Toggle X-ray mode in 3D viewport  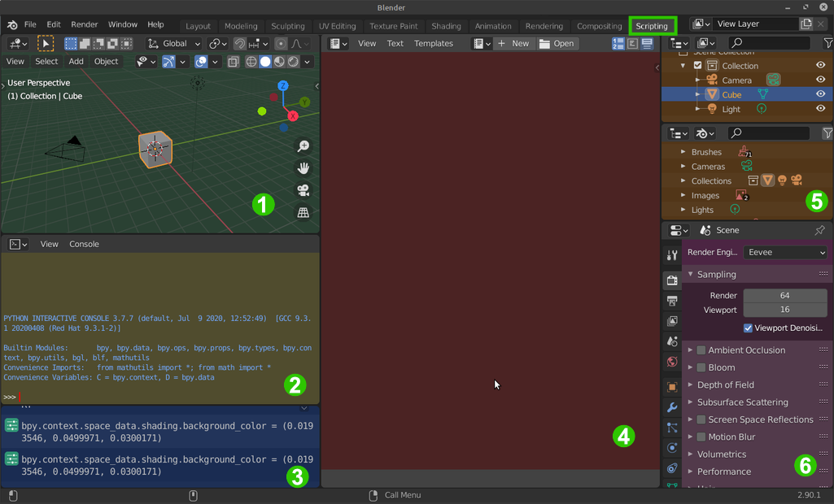point(233,62)
